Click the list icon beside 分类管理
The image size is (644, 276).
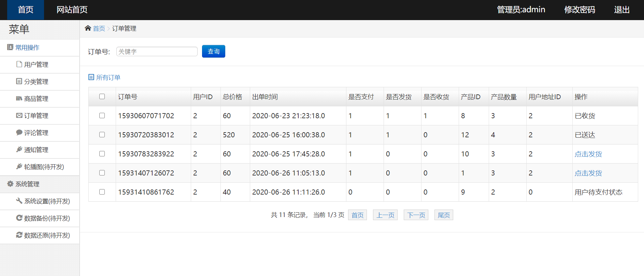19,81
